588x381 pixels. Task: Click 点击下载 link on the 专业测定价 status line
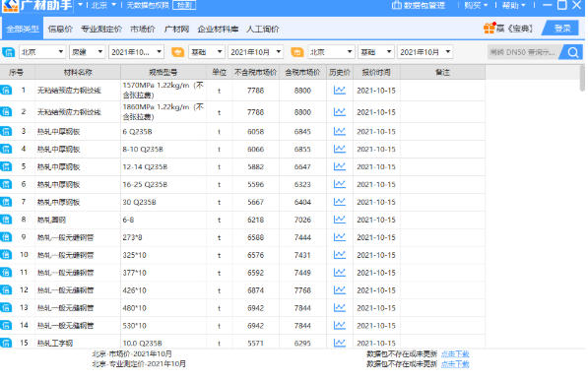(x=455, y=363)
